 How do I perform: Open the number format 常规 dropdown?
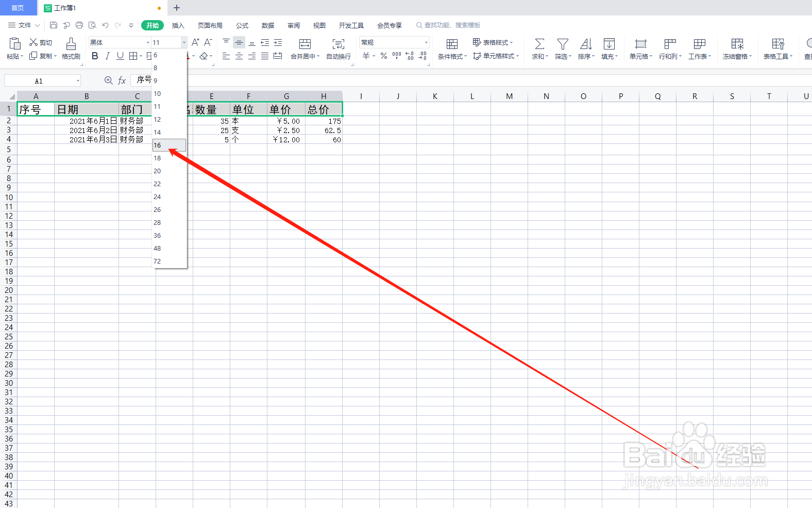click(426, 42)
